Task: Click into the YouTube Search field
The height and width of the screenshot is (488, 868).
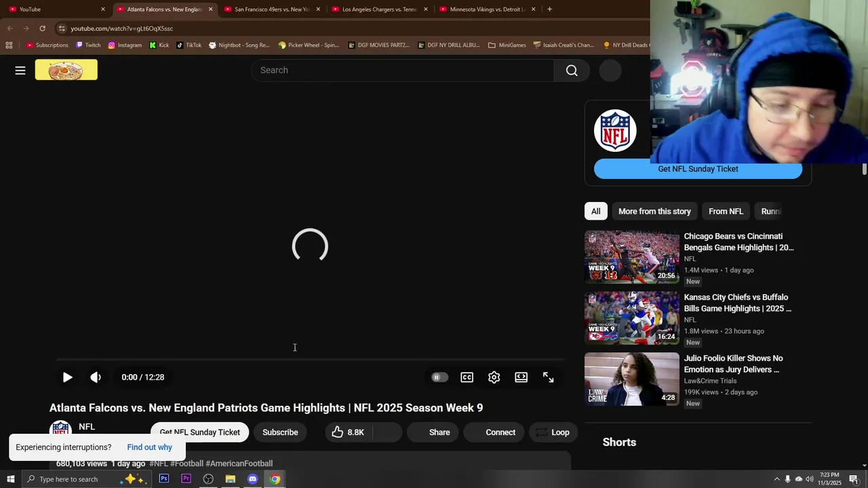Action: 403,70
